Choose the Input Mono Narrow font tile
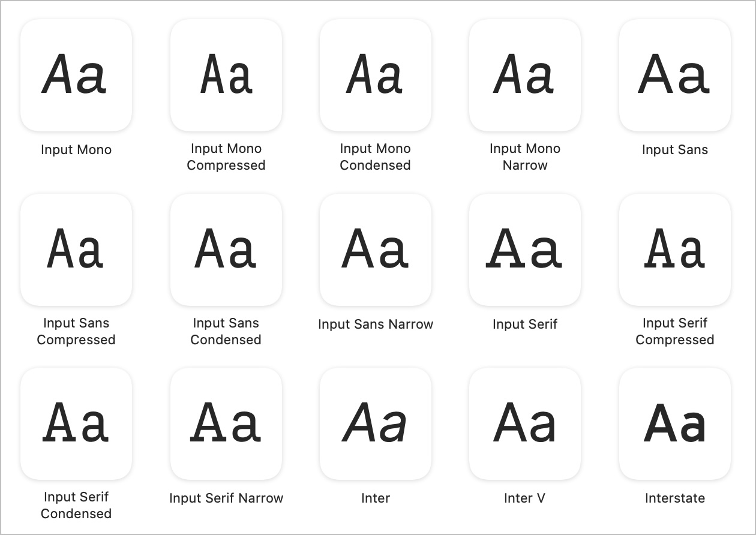Image resolution: width=756 pixels, height=535 pixels. [525, 75]
